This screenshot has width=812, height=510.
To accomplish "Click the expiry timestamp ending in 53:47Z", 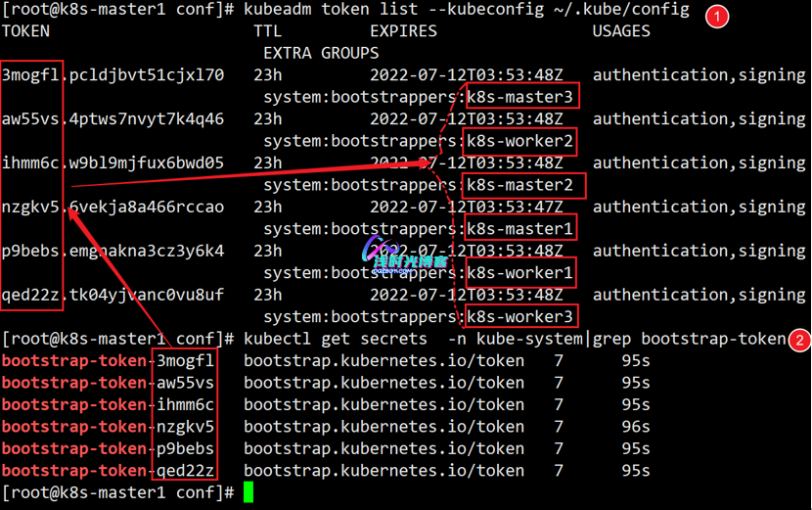I will tap(466, 208).
